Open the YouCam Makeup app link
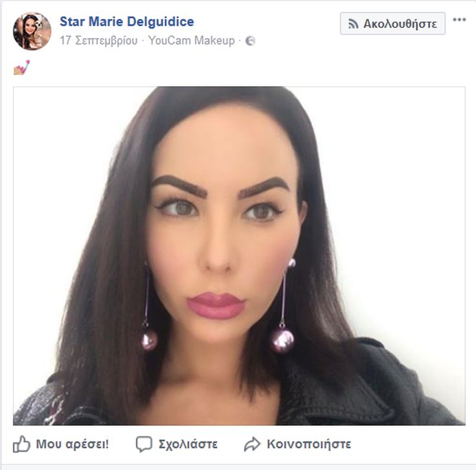The width and height of the screenshot is (476, 470). [x=192, y=40]
